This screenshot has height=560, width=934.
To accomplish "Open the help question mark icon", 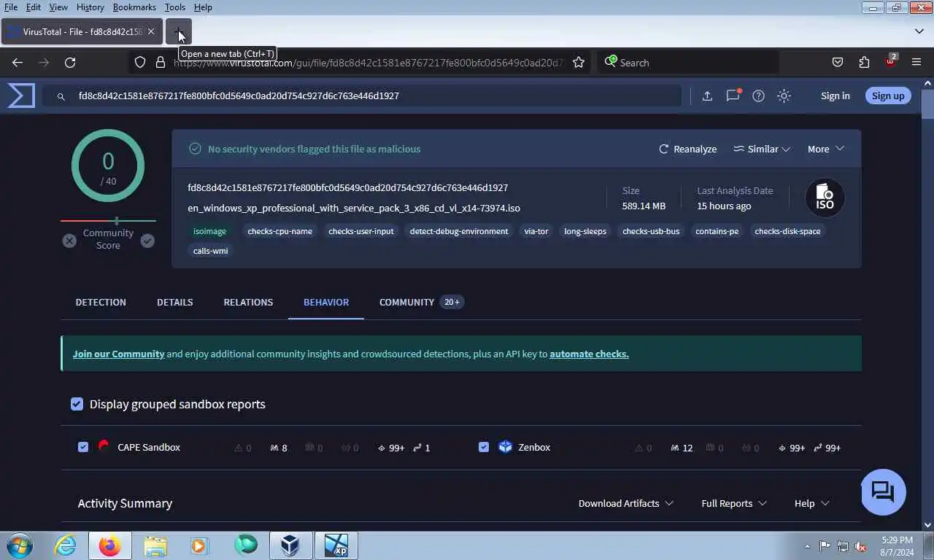I will [x=758, y=96].
